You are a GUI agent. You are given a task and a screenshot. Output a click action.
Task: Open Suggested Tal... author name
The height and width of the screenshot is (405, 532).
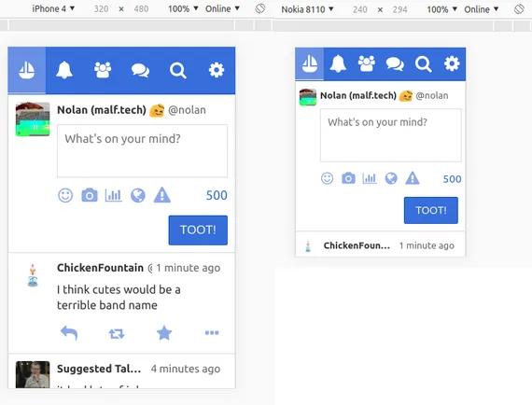99,369
